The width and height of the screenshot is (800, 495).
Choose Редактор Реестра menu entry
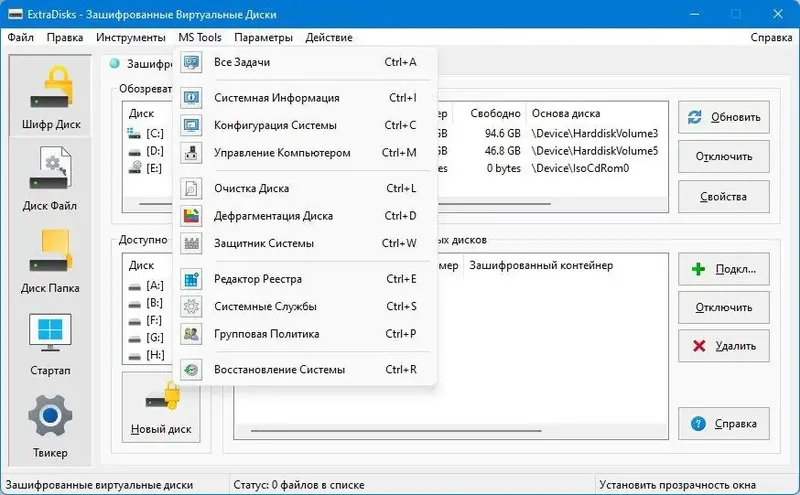(x=305, y=279)
